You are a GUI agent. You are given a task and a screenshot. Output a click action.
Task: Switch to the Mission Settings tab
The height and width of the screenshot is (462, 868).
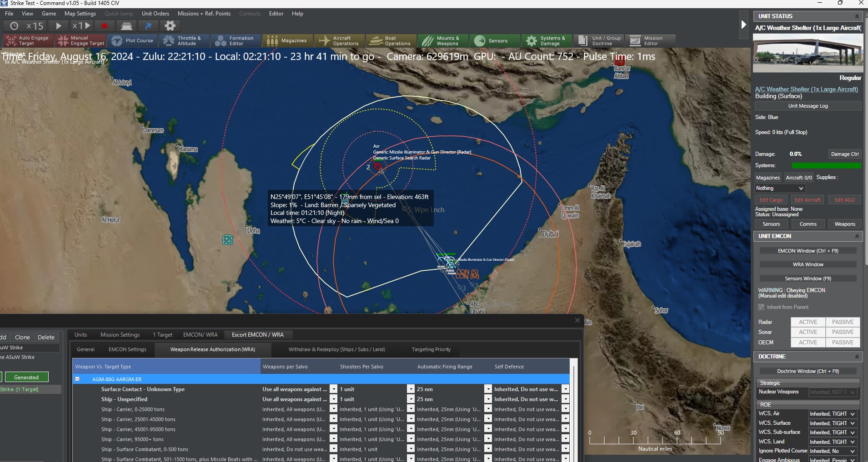tap(120, 335)
